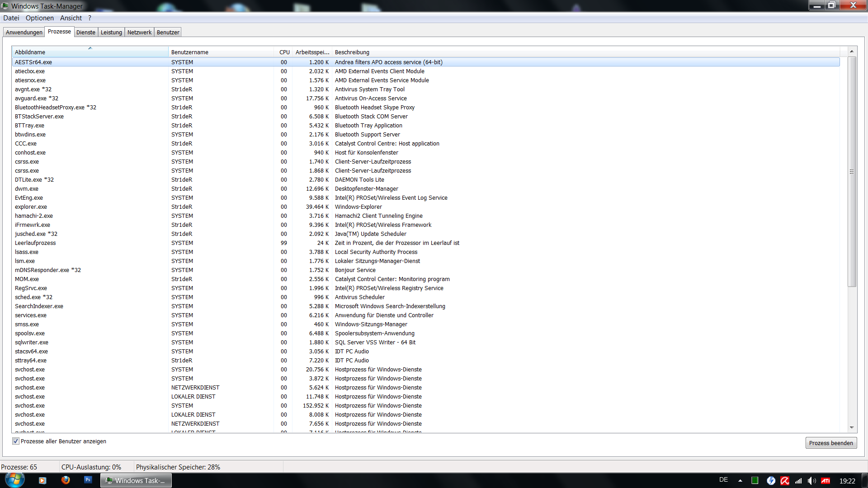This screenshot has width=868, height=488.
Task: Sort by the CPU column header
Action: 283,52
